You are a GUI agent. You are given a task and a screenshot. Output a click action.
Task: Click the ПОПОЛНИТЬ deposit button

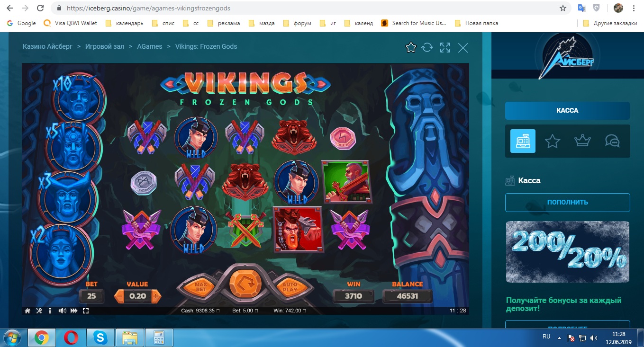tap(567, 202)
